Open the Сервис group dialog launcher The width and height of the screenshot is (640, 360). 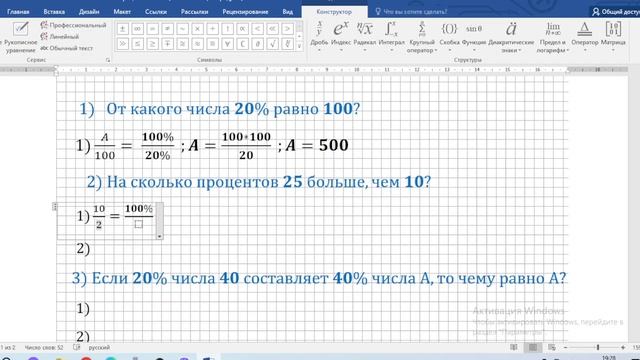tap(108, 60)
